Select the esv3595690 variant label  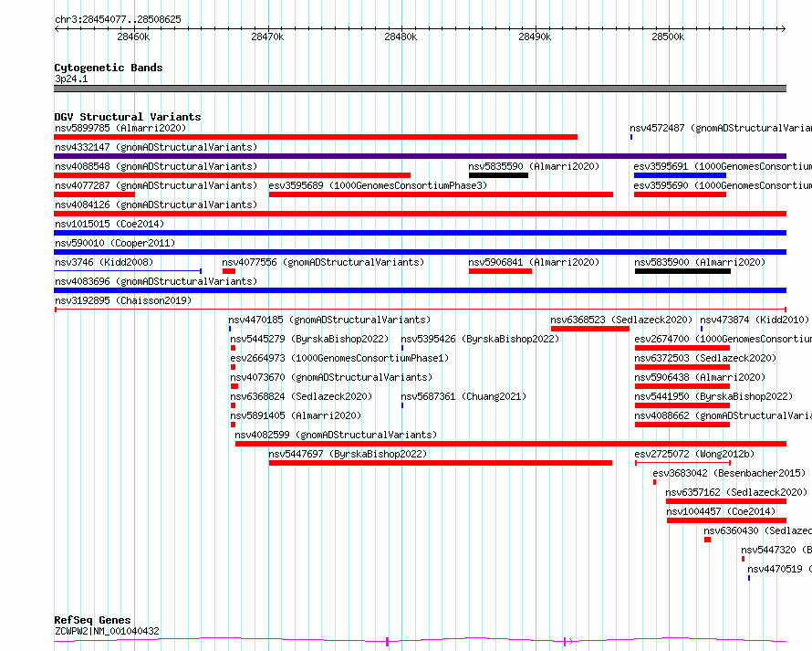[723, 185]
